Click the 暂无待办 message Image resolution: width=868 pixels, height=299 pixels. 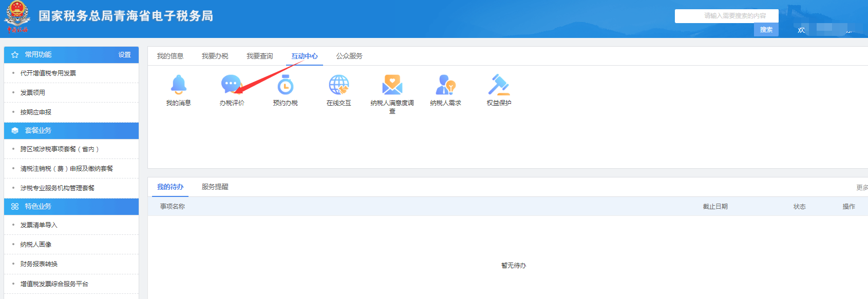coord(514,266)
